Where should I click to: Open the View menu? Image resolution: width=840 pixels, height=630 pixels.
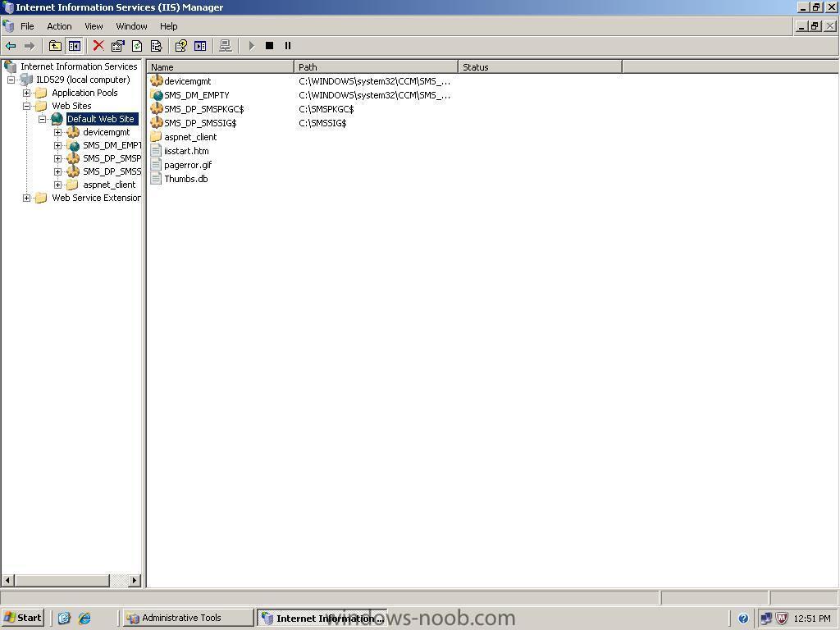(x=94, y=26)
